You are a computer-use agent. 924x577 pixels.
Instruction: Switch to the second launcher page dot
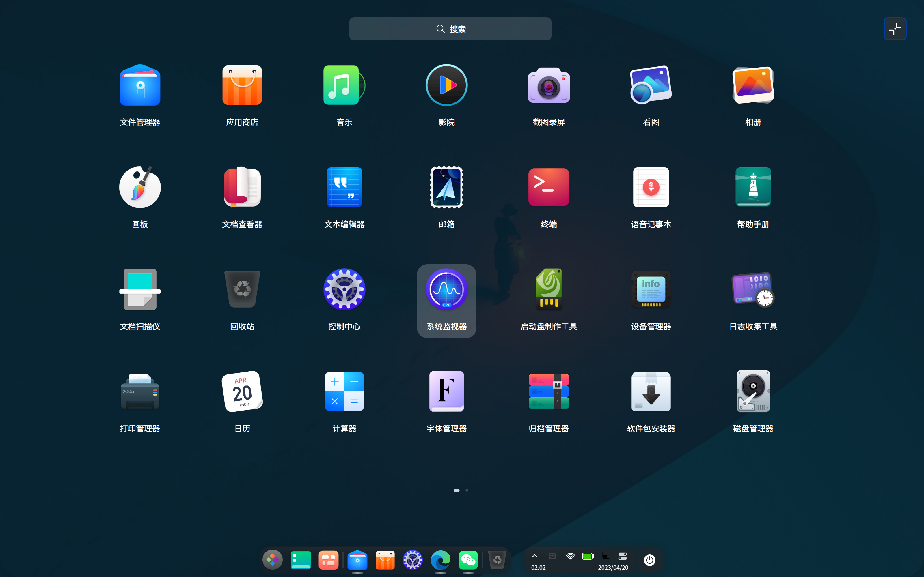point(467,490)
